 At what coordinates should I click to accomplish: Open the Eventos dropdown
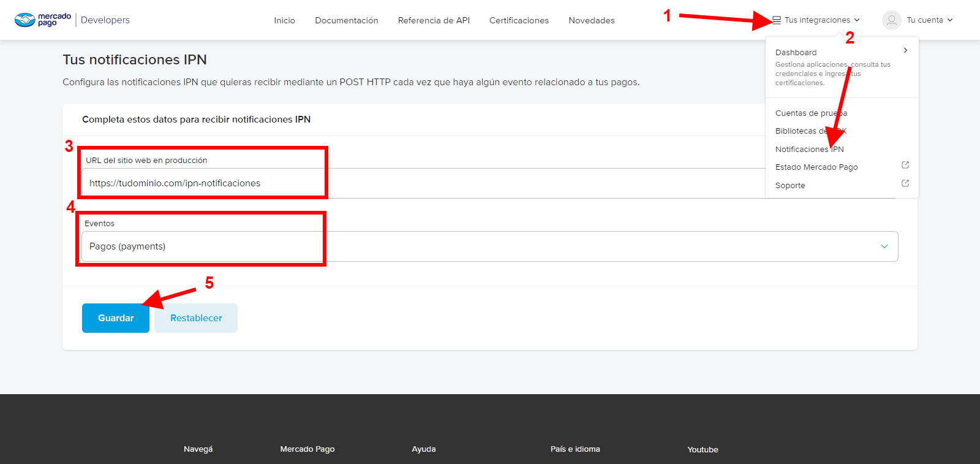click(x=884, y=246)
